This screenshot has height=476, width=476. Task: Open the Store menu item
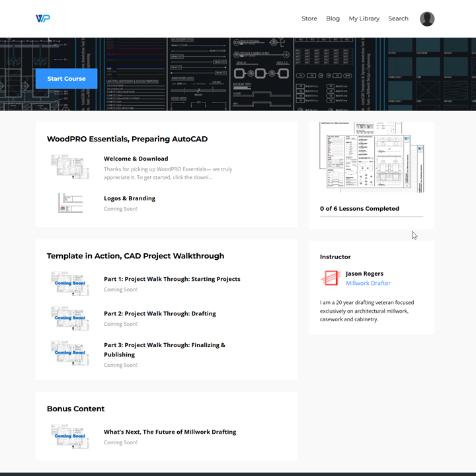[309, 19]
